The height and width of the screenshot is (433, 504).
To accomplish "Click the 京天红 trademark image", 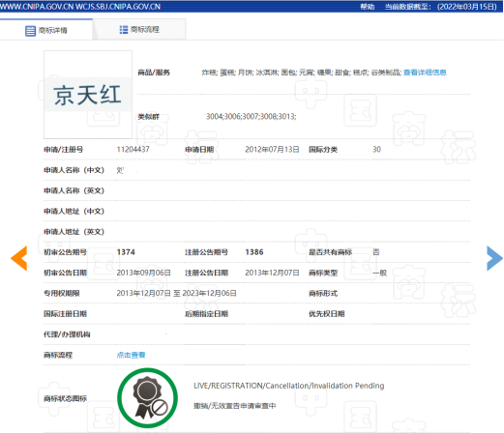I will coord(88,95).
